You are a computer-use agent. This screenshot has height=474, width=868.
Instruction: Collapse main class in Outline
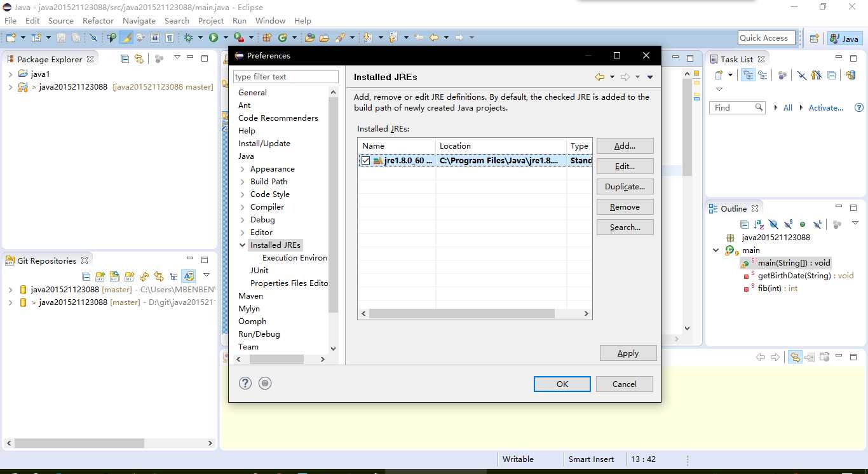716,250
